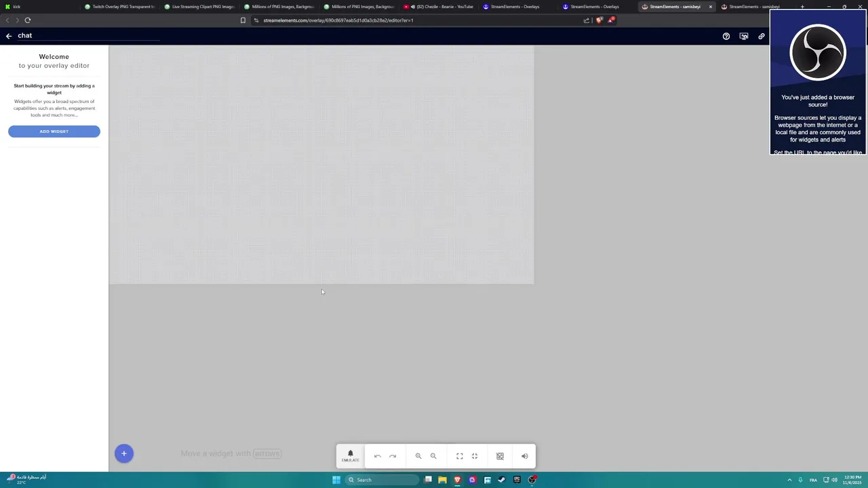Click the back arrow next to chat
This screenshot has width=868, height=488.
9,36
